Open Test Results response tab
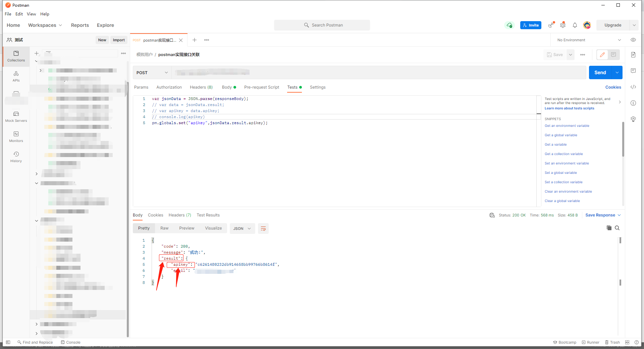The height and width of the screenshot is (349, 644). pyautogui.click(x=208, y=215)
